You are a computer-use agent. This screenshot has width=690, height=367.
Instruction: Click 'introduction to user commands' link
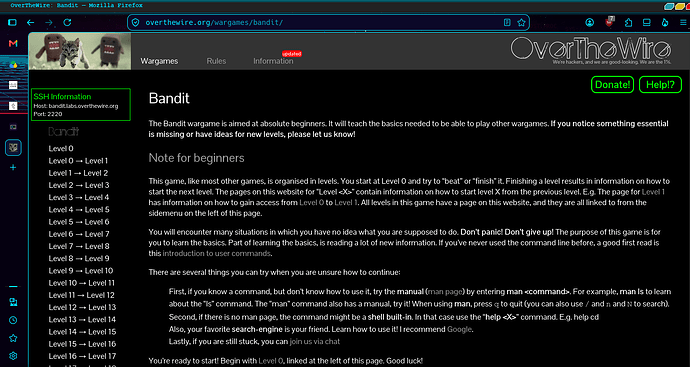[217, 253]
